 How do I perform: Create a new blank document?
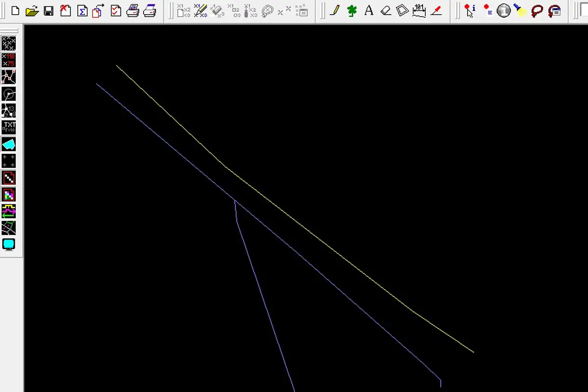point(15,10)
